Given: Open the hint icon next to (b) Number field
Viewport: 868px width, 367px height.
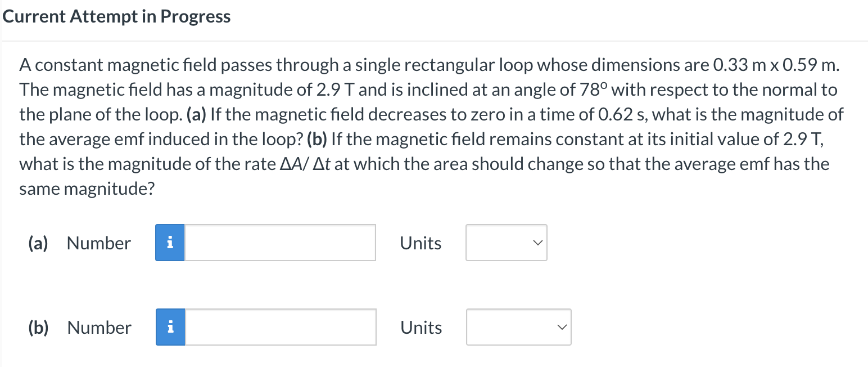Looking at the screenshot, I should pos(170,327).
